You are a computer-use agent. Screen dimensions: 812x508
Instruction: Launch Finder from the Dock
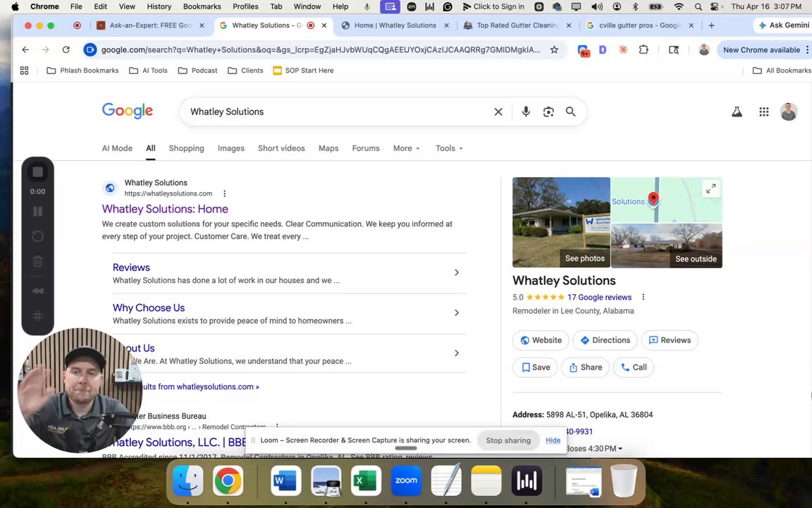187,481
